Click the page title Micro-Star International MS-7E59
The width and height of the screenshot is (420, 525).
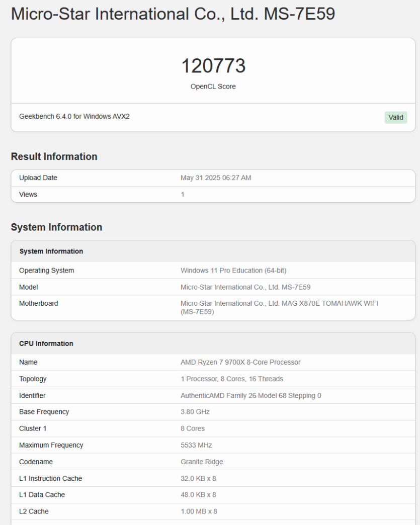[173, 14]
